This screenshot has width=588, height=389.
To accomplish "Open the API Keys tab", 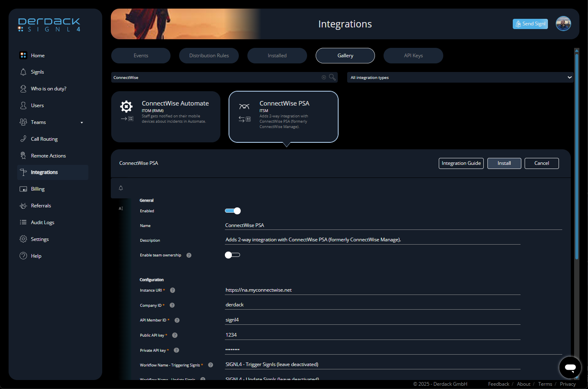I will coord(413,56).
